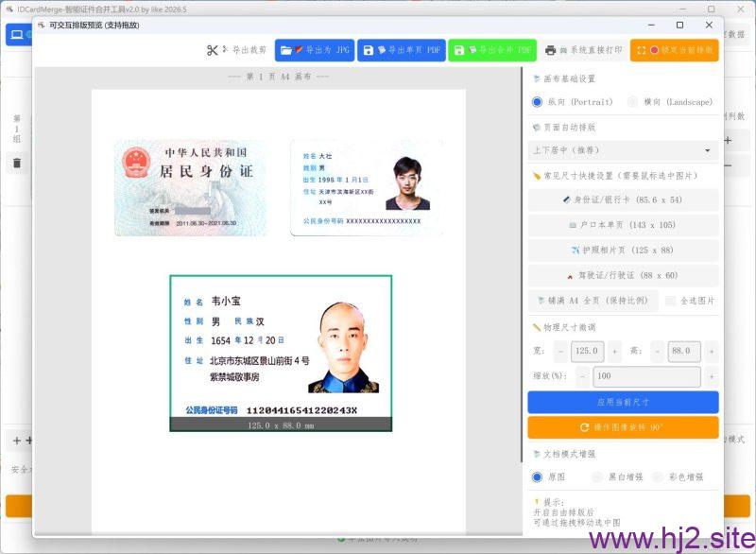This screenshot has width=756, height=554.
Task: Increase height with the 高 plus button
Action: pos(712,352)
